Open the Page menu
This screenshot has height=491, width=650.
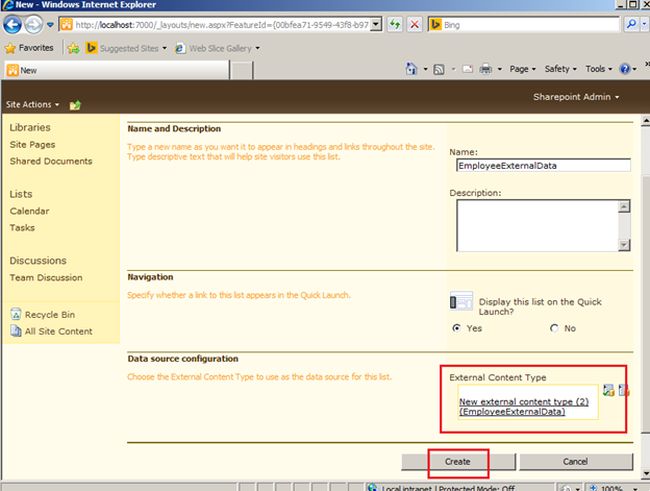coord(522,69)
